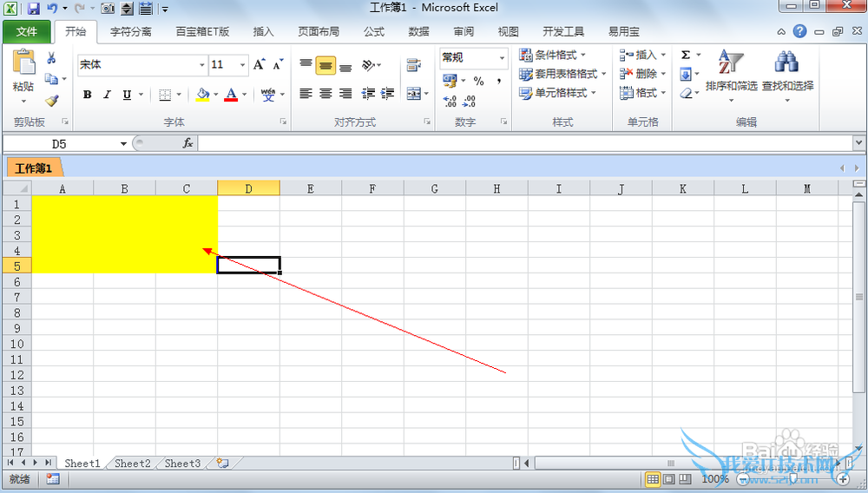Viewport: 868px width, 493px height.
Task: Click the Fill down arrow icon
Action: click(x=686, y=74)
